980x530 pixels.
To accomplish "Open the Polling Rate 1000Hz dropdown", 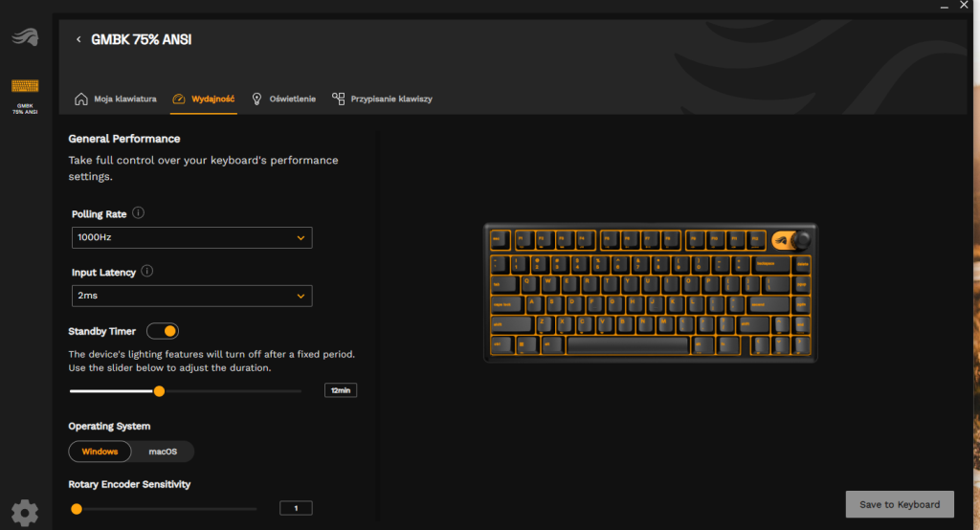I will coord(191,237).
